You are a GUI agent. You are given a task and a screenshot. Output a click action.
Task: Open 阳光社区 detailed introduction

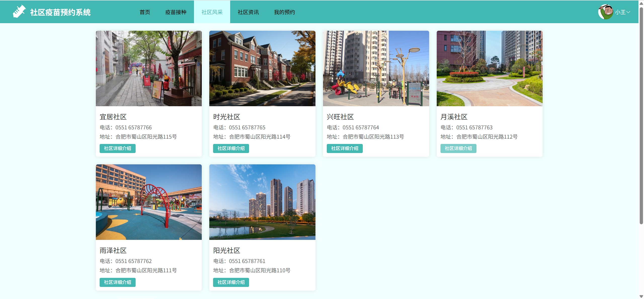pyautogui.click(x=231, y=282)
